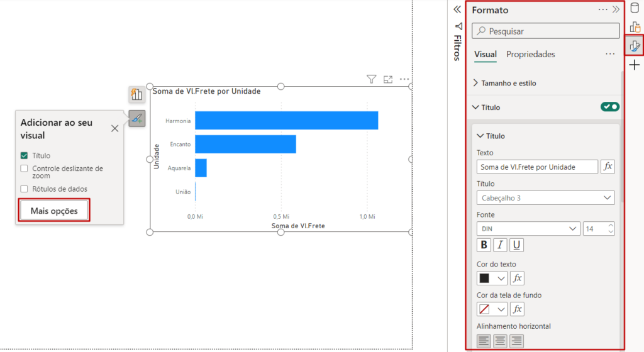Enable Controle deslizante de zoom checkbox
644x352 pixels.
24,168
